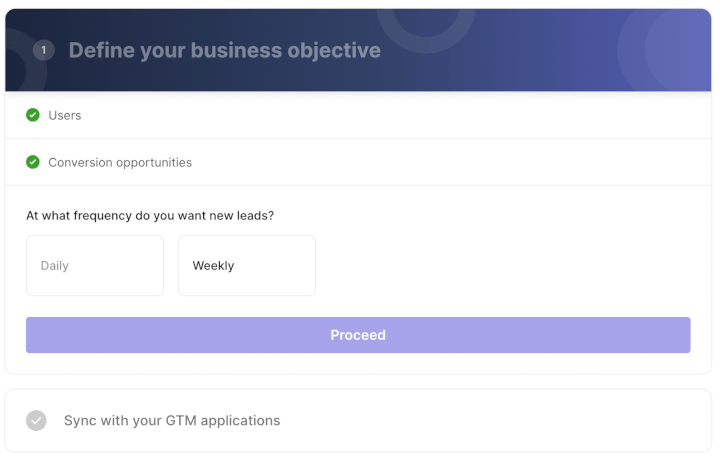This screenshot has width=720, height=462.
Task: Open the Sync with your GTM applications step
Action: tap(358, 420)
